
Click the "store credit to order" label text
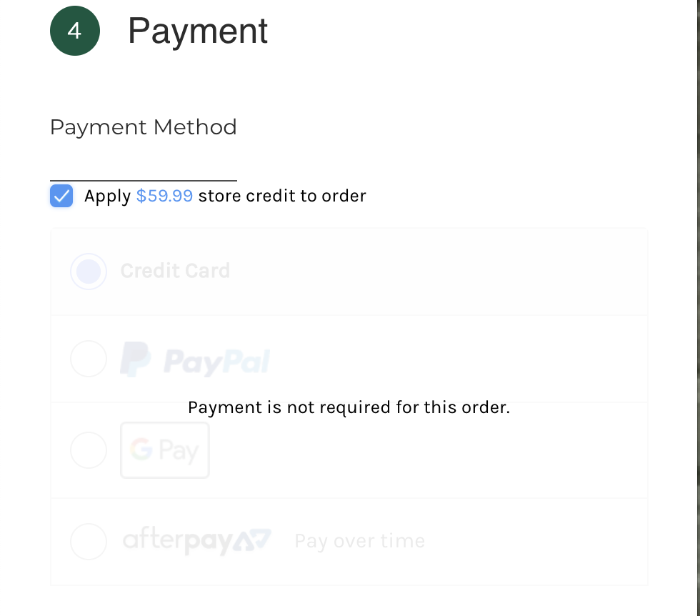click(282, 196)
